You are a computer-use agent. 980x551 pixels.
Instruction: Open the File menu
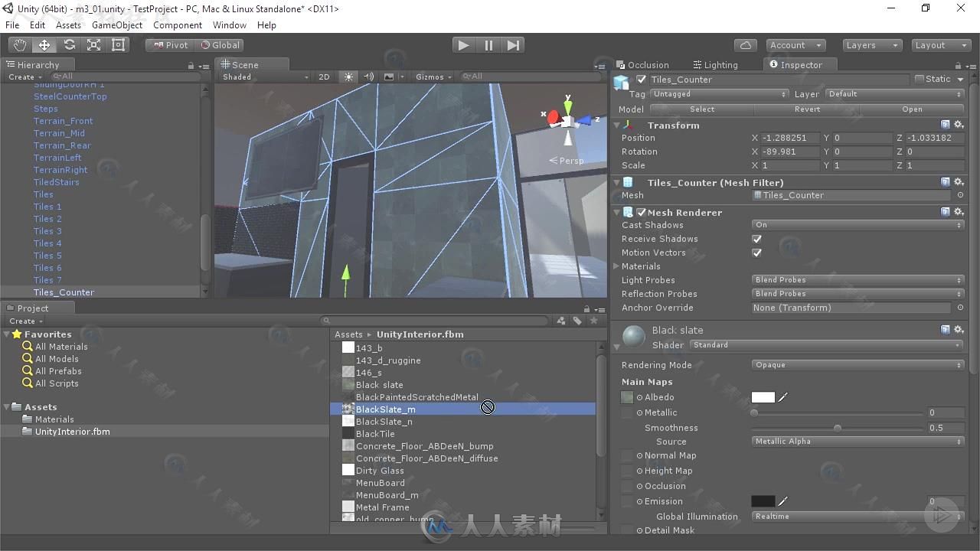[x=12, y=25]
